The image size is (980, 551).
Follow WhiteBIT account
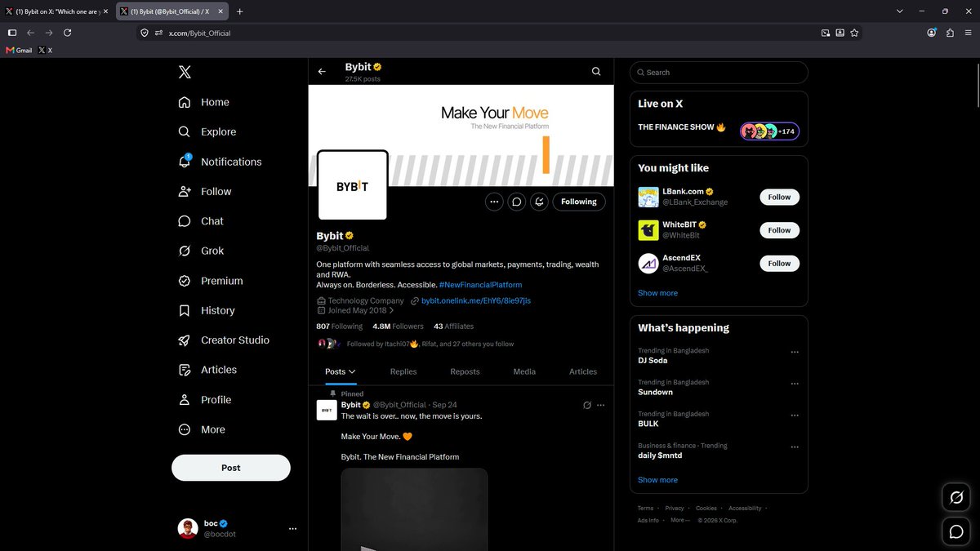pos(779,230)
